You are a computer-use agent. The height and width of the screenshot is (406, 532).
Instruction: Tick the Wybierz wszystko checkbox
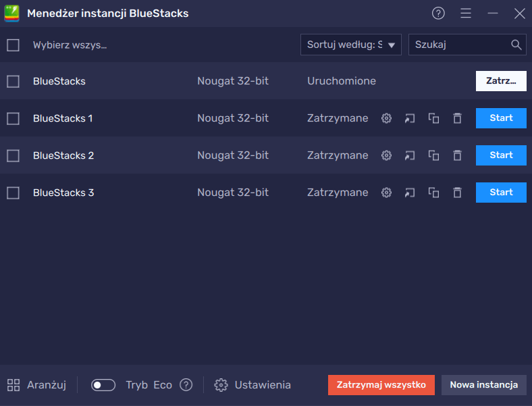pyautogui.click(x=13, y=45)
